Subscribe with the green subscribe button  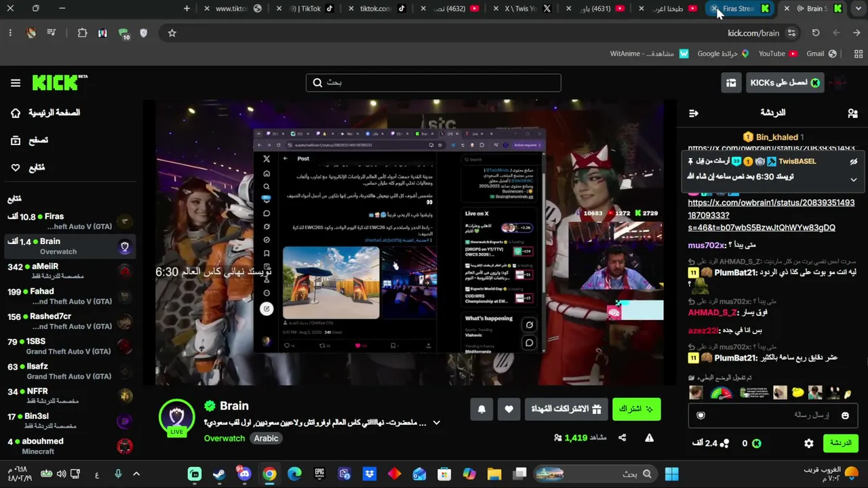pos(636,409)
